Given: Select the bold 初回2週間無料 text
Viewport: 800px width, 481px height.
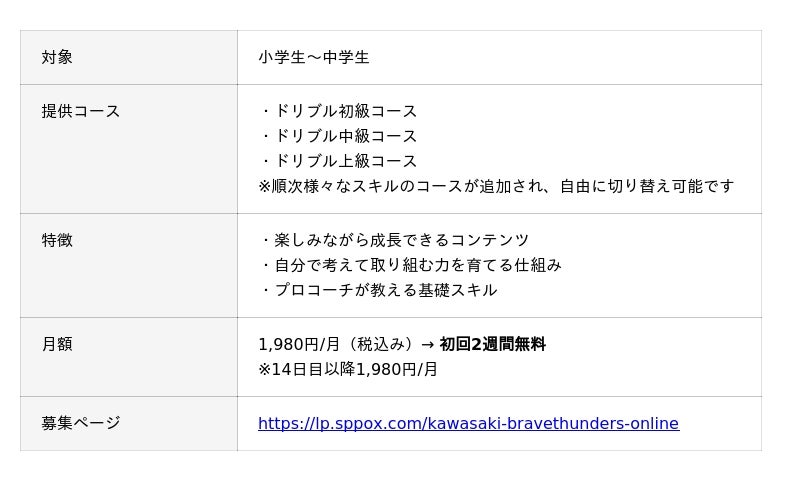Looking at the screenshot, I should pos(493,344).
